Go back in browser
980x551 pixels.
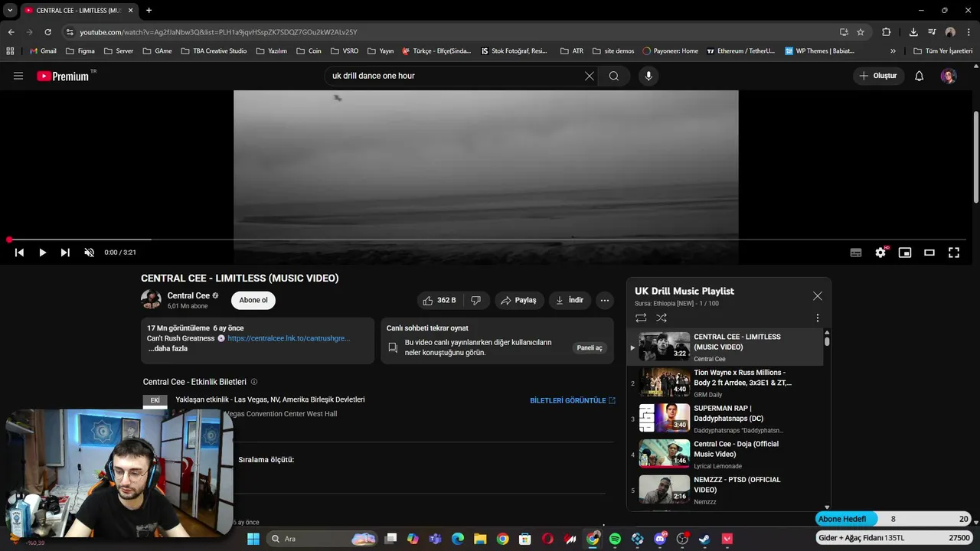(x=11, y=32)
